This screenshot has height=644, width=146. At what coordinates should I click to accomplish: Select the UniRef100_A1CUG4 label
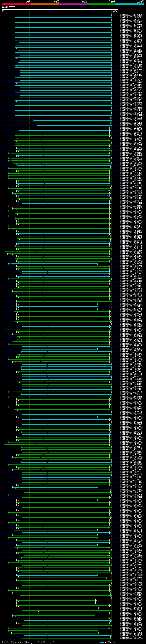131,203
